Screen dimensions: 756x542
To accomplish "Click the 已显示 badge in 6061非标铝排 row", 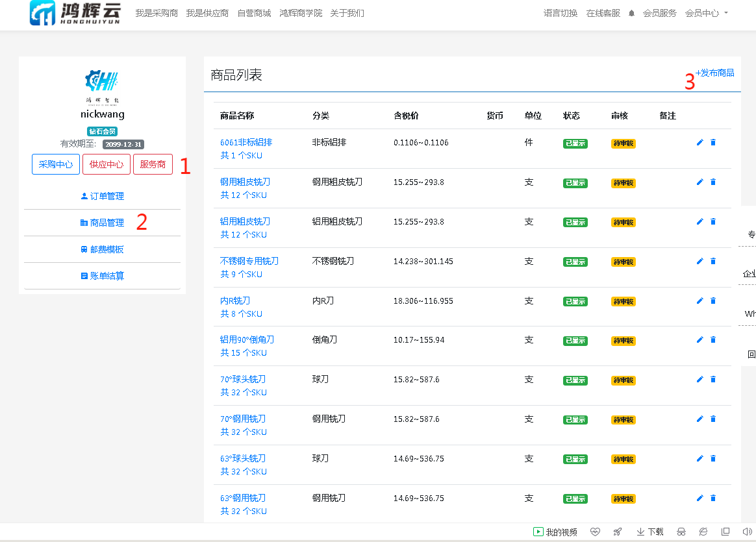I will coord(575,143).
